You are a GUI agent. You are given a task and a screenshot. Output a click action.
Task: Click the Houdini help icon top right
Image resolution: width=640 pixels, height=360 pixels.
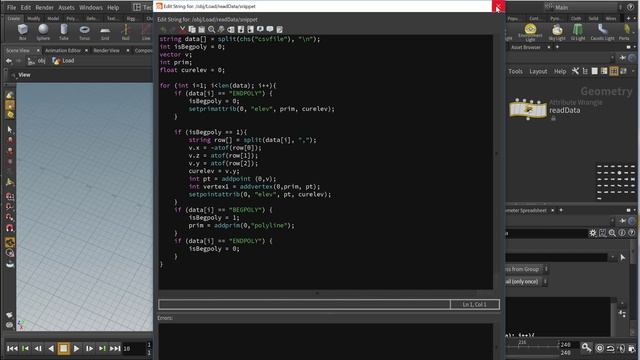(x=631, y=7)
